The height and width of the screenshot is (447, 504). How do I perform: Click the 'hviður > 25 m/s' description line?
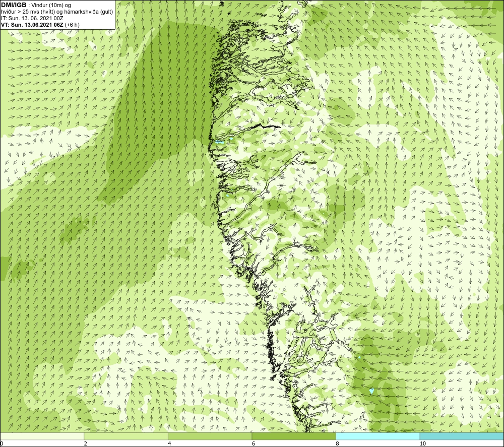[57, 12]
